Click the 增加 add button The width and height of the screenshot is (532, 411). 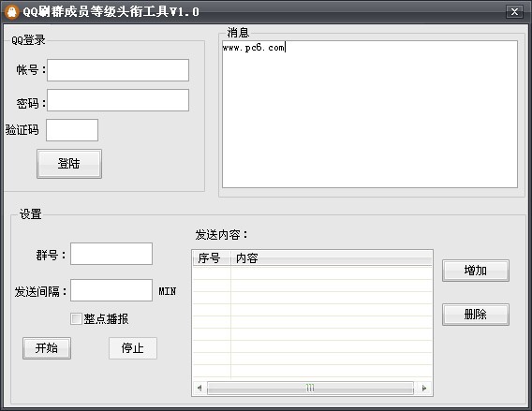pos(476,271)
